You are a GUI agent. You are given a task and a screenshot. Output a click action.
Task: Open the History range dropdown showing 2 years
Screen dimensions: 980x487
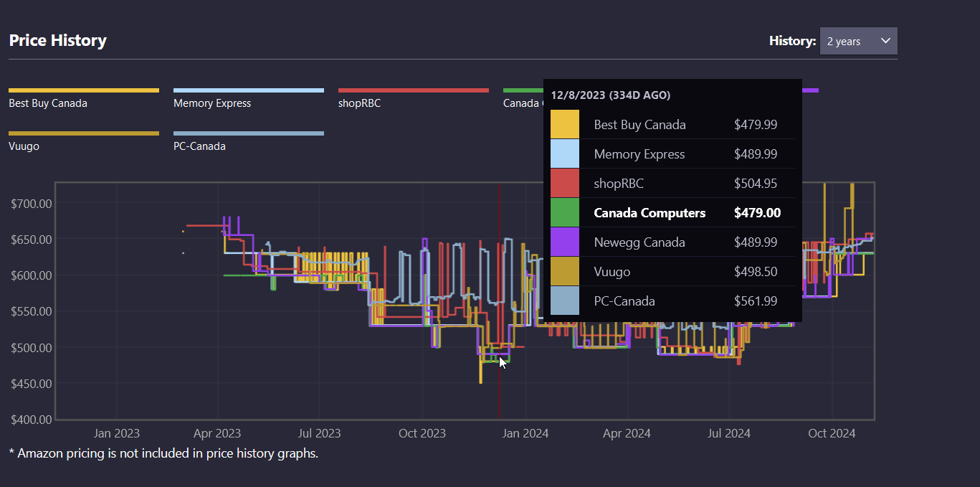(x=857, y=41)
